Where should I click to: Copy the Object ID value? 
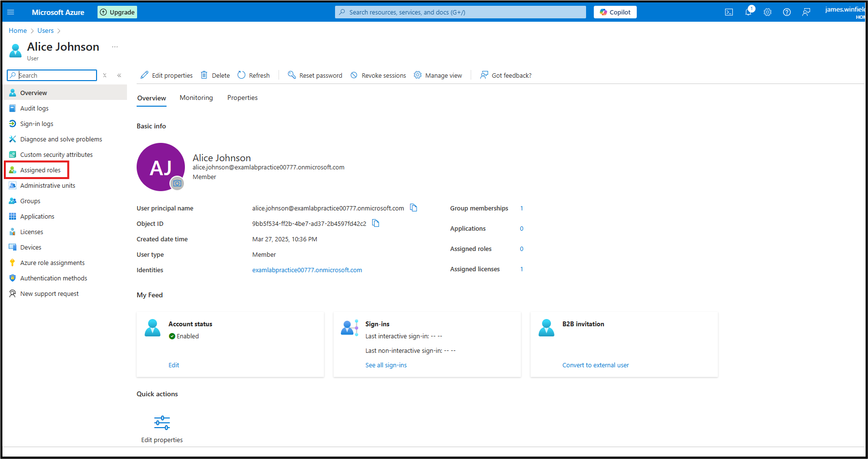376,223
